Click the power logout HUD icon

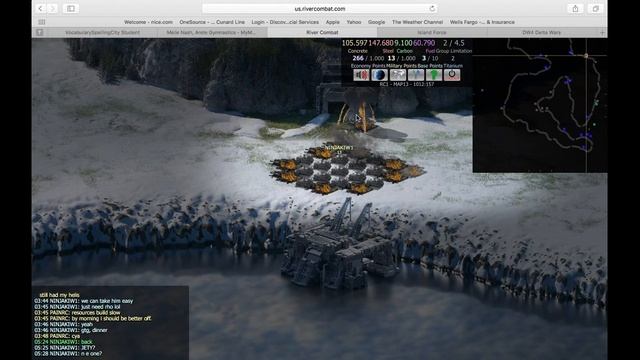pyautogui.click(x=452, y=75)
